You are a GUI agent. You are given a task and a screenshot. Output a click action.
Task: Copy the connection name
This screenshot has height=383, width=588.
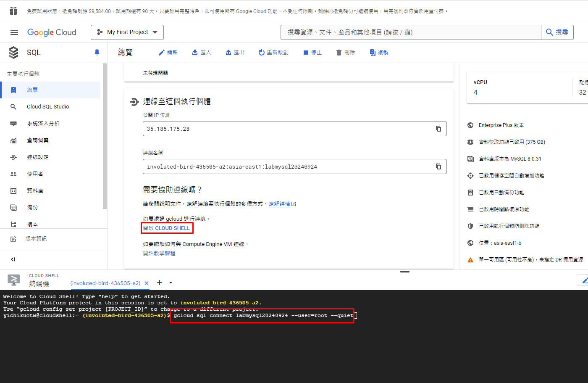click(x=438, y=166)
